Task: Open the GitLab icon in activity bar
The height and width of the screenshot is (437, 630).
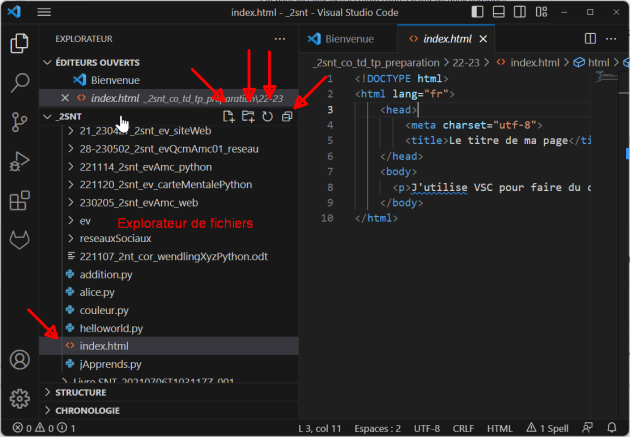Action: [x=19, y=241]
